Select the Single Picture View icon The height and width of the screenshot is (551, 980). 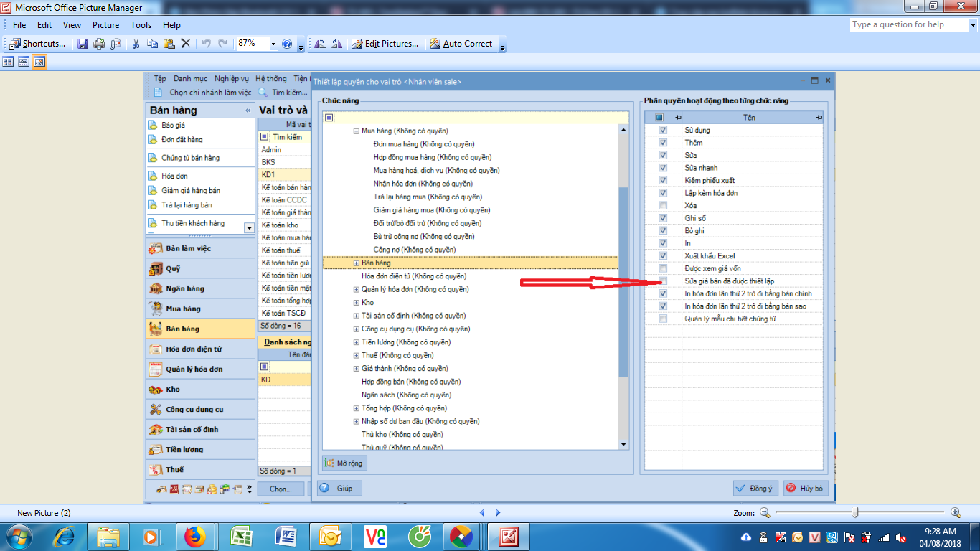39,62
